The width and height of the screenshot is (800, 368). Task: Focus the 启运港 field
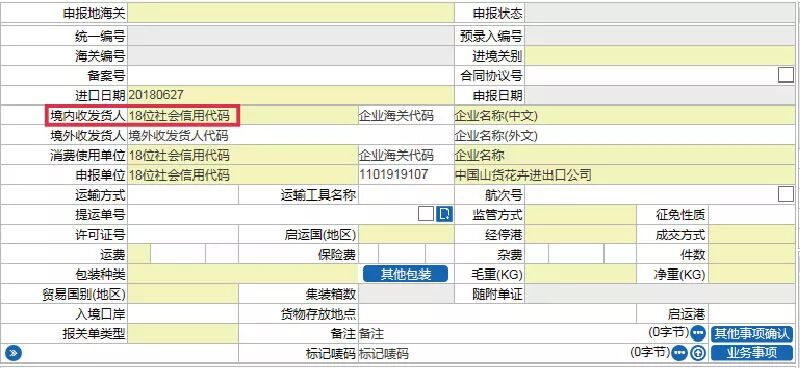752,313
